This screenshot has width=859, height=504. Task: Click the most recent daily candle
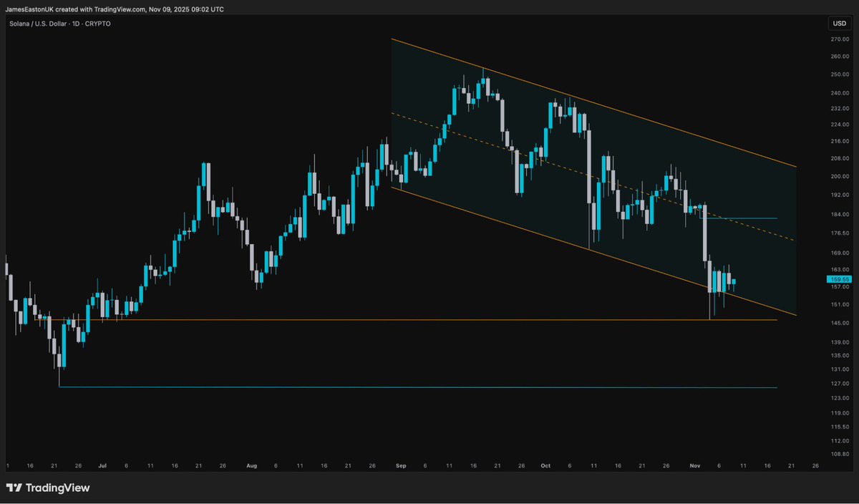pyautogui.click(x=732, y=281)
